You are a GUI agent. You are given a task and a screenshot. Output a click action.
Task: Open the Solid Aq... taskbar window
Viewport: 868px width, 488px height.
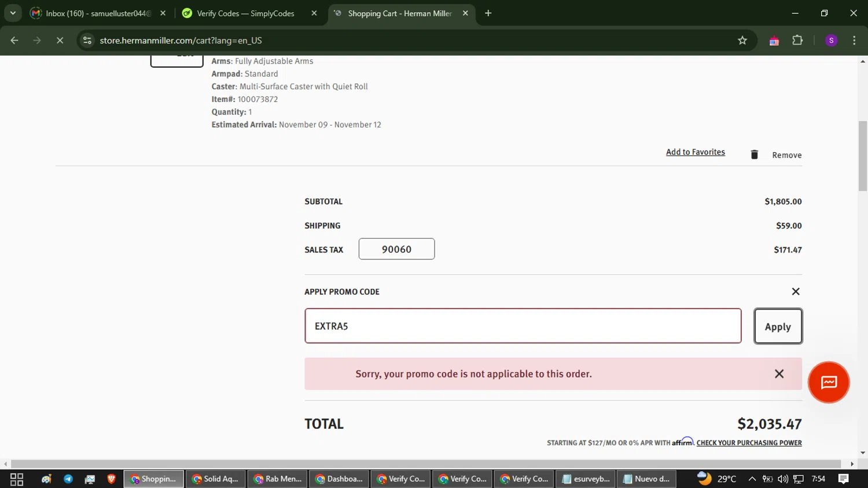point(216,479)
